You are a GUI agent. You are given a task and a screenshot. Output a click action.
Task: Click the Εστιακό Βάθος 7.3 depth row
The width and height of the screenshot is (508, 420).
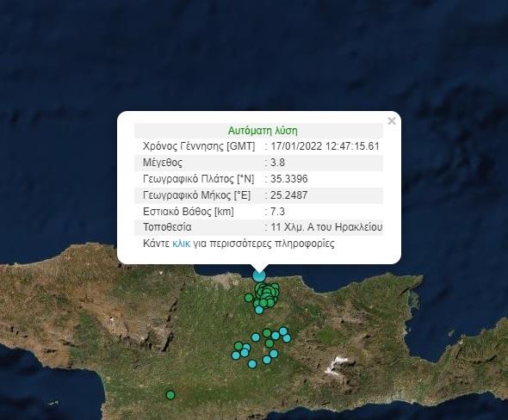tap(258, 212)
